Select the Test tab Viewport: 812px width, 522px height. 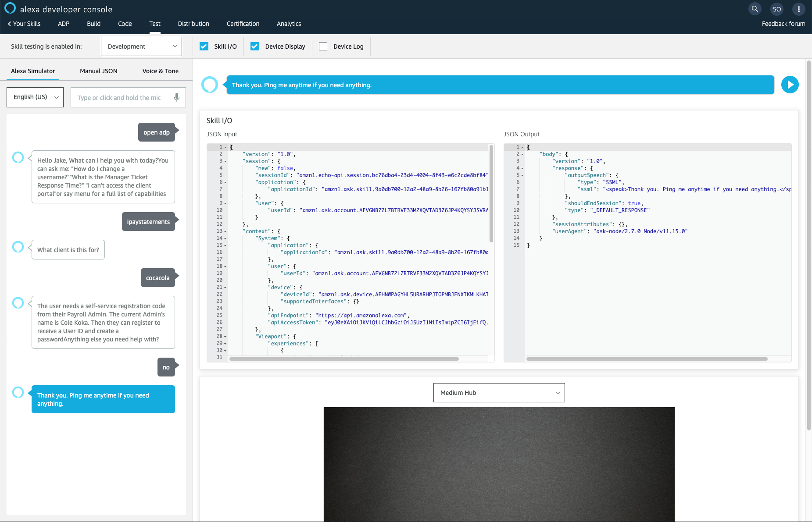[x=155, y=24]
